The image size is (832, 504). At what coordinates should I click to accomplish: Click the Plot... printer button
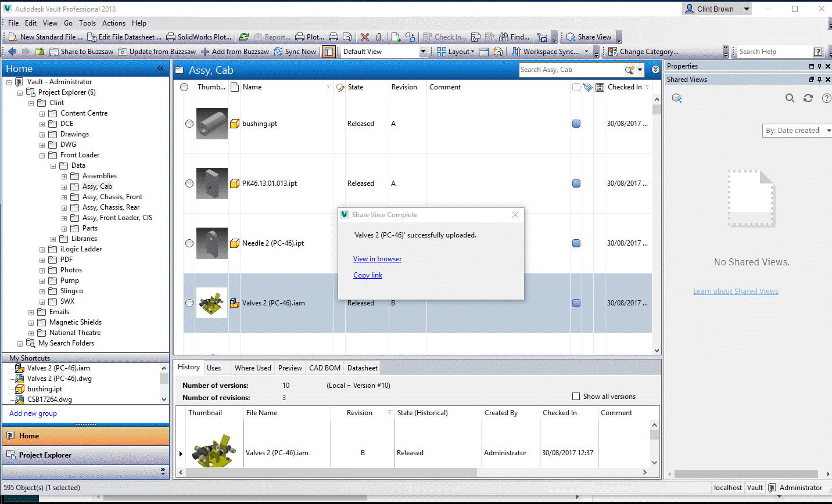[x=310, y=37]
